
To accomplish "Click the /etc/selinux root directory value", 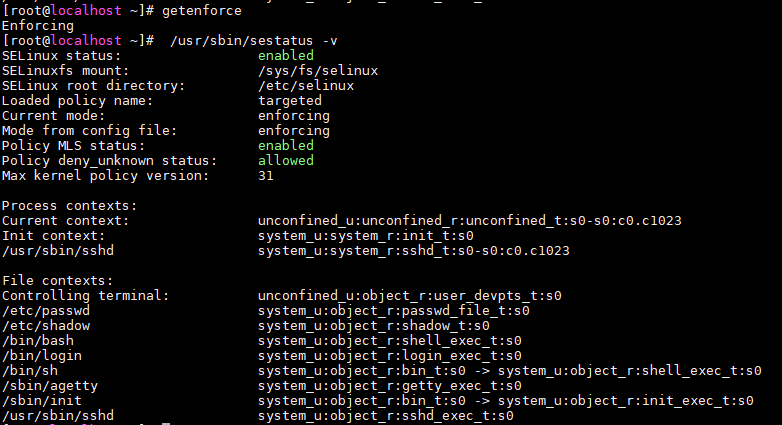I will coord(305,86).
